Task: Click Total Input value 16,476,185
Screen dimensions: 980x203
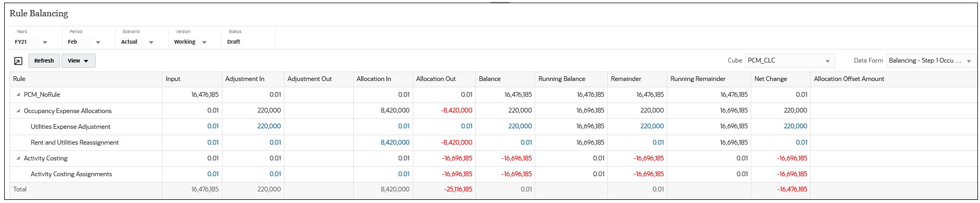Action: [205, 189]
